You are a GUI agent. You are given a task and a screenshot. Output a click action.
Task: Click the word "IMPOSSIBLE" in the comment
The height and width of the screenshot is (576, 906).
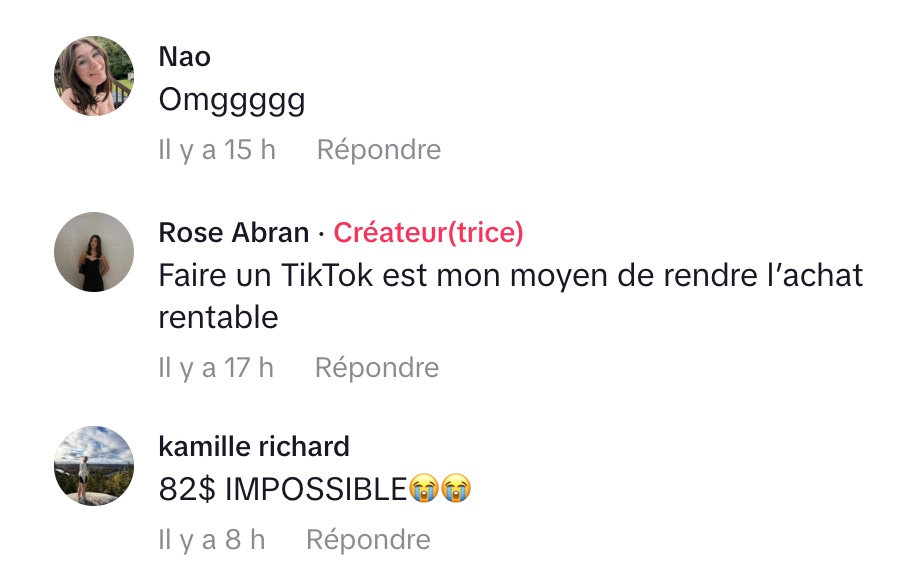tap(316, 489)
